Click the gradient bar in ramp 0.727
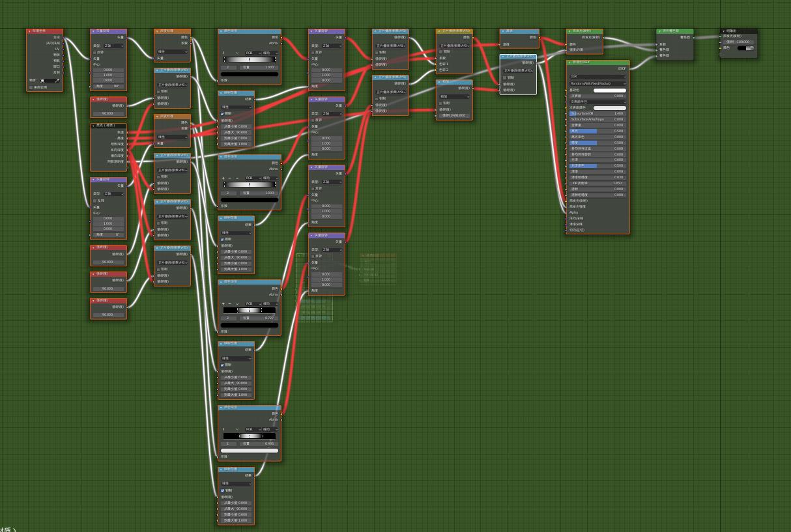Image resolution: width=791 pixels, height=532 pixels. point(250,311)
